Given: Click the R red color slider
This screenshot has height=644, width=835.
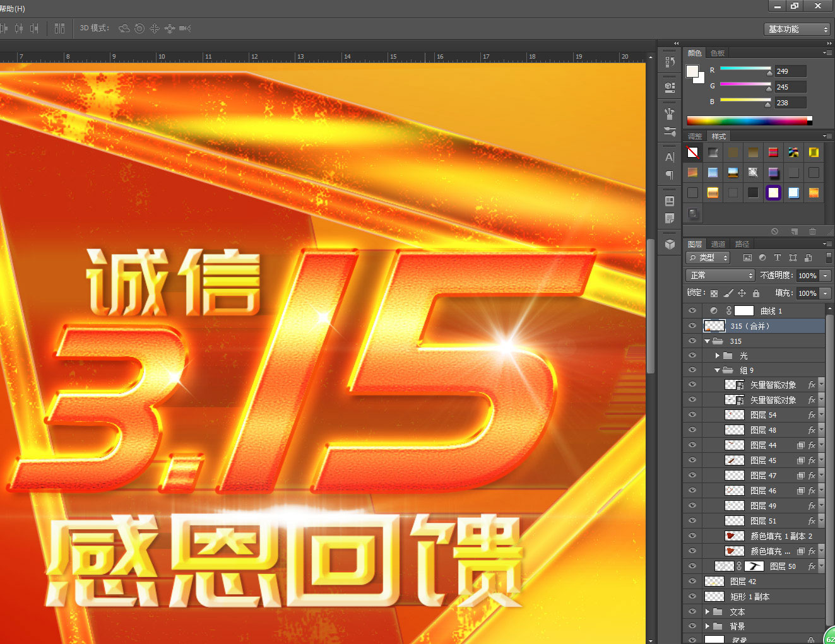Looking at the screenshot, I should click(745, 69).
